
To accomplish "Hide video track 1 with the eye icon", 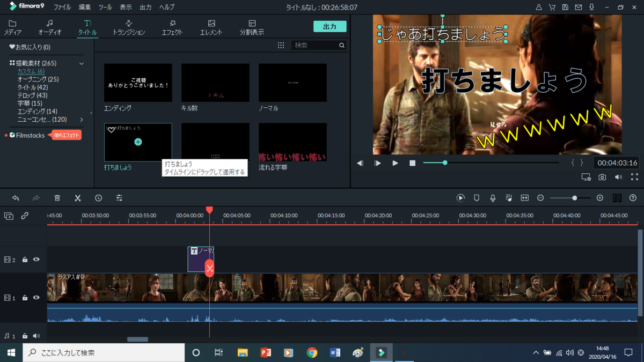I will [36, 298].
